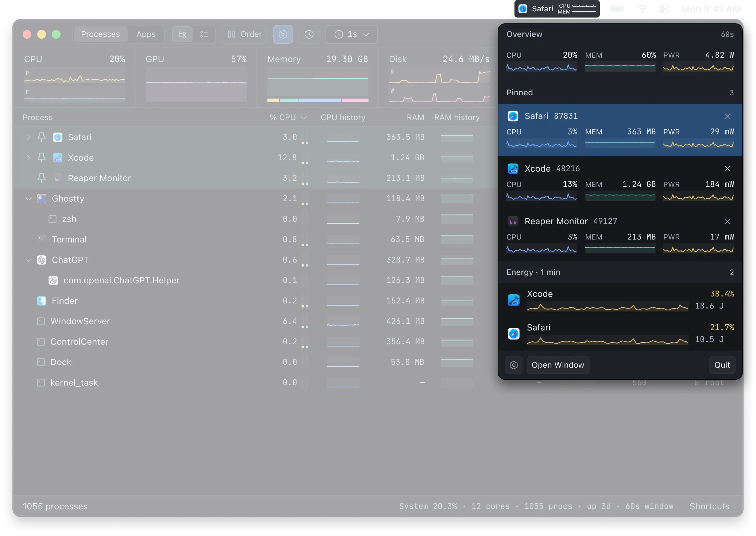
Task: Click the Ghostty app icon in list
Action: tap(42, 198)
